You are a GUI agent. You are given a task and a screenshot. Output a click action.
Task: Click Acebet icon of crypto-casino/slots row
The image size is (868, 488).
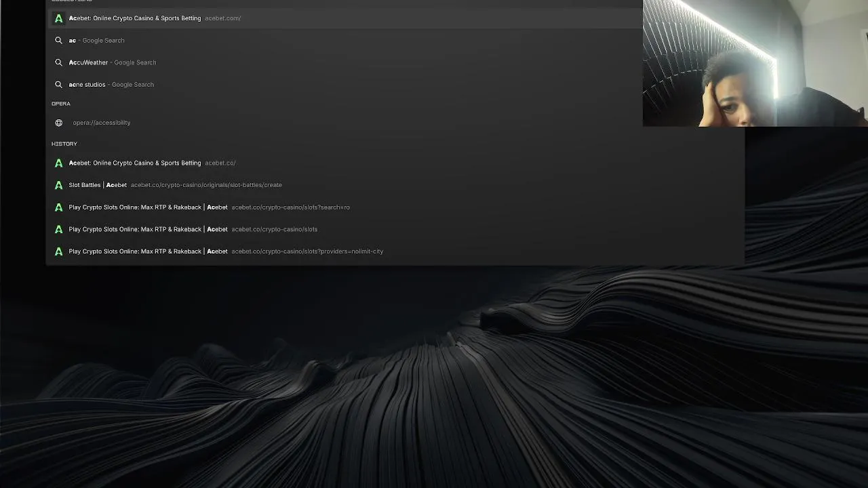pyautogui.click(x=58, y=229)
